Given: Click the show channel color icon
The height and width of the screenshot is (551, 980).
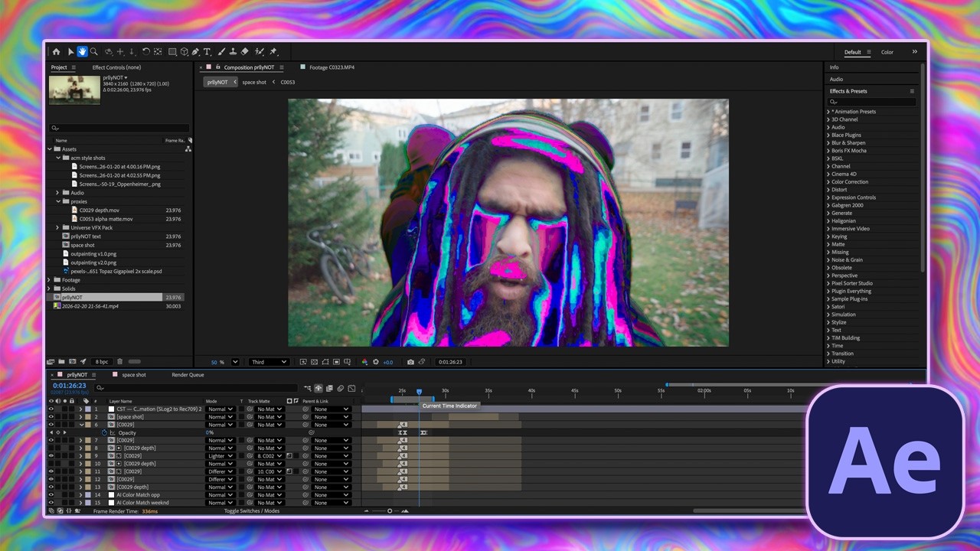Looking at the screenshot, I should click(x=364, y=362).
